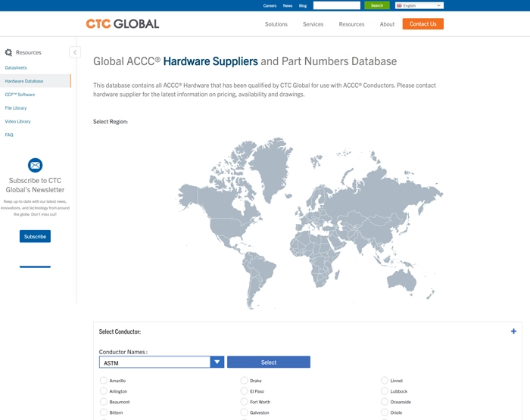Open the Conductor Names ASTM dropdown
This screenshot has width=530, height=420.
tap(161, 362)
